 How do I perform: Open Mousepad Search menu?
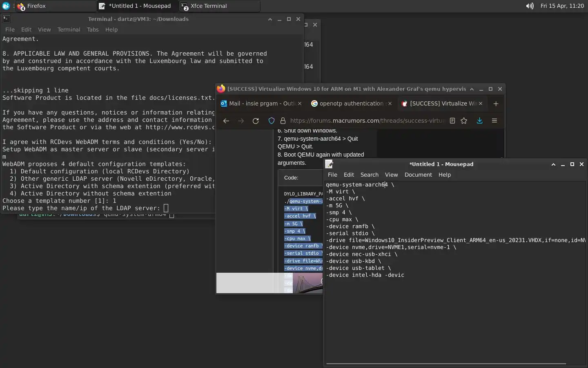pos(369,175)
